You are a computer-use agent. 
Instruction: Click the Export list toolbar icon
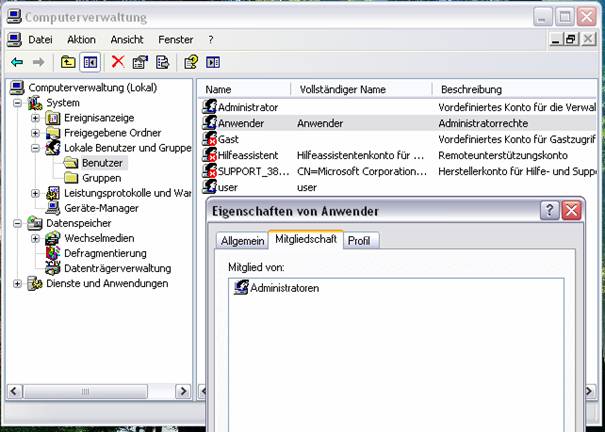162,62
